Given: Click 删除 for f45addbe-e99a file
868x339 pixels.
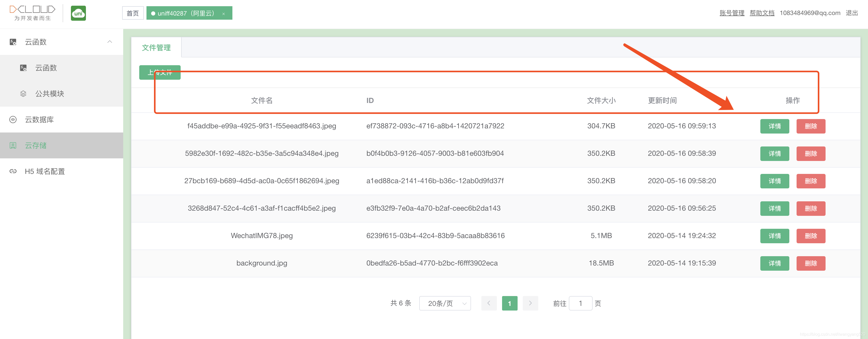Looking at the screenshot, I should click(811, 126).
